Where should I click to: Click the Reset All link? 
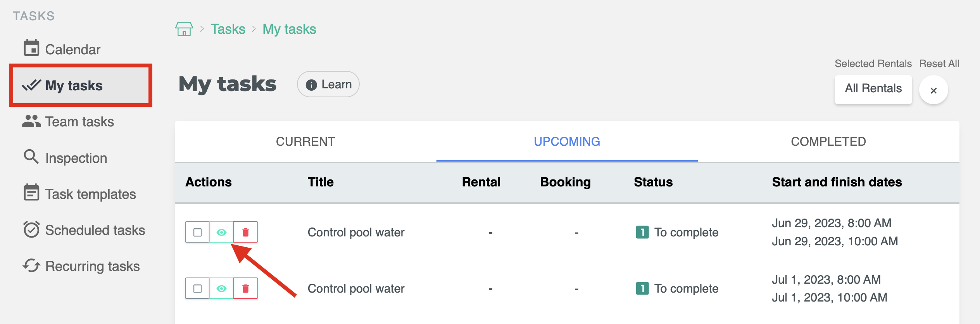click(x=939, y=64)
